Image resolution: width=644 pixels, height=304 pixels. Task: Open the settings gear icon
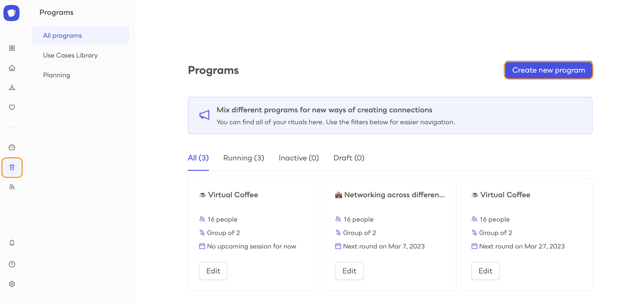pyautogui.click(x=12, y=284)
